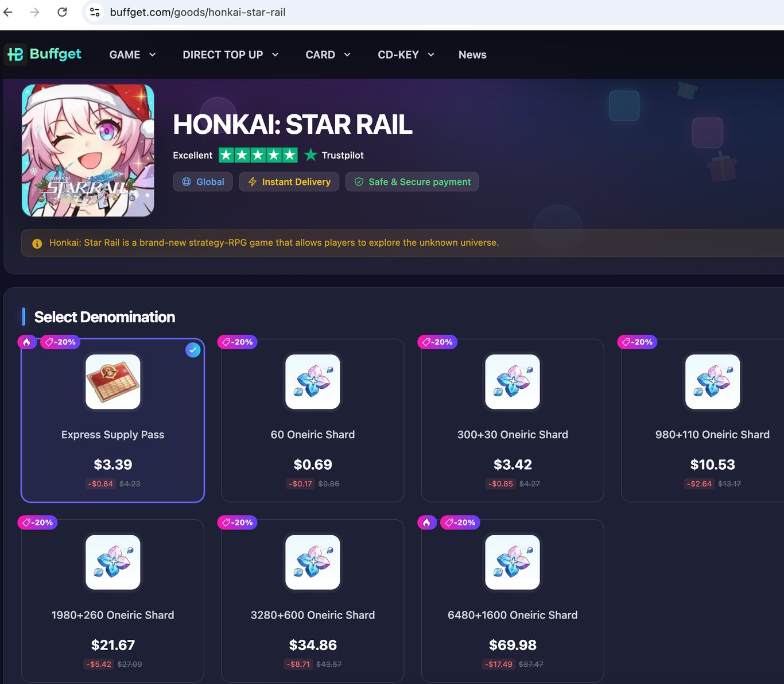The width and height of the screenshot is (784, 684).
Task: Click the Instant Delivery badge
Action: pyautogui.click(x=289, y=181)
